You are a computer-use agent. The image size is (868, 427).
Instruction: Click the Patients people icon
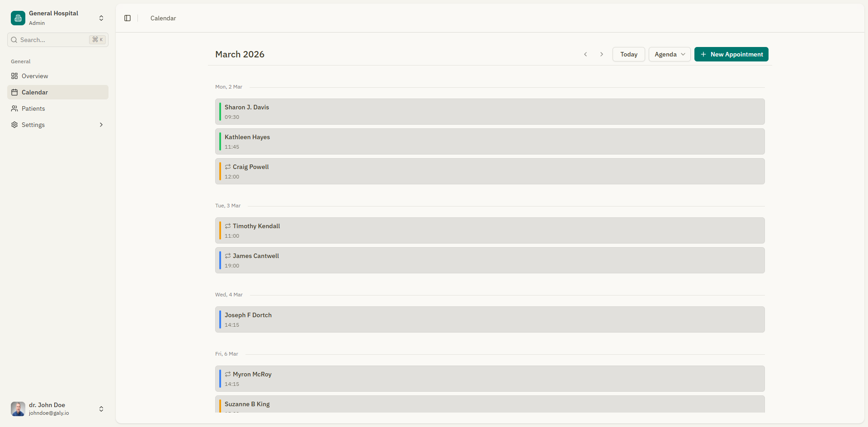coord(14,108)
